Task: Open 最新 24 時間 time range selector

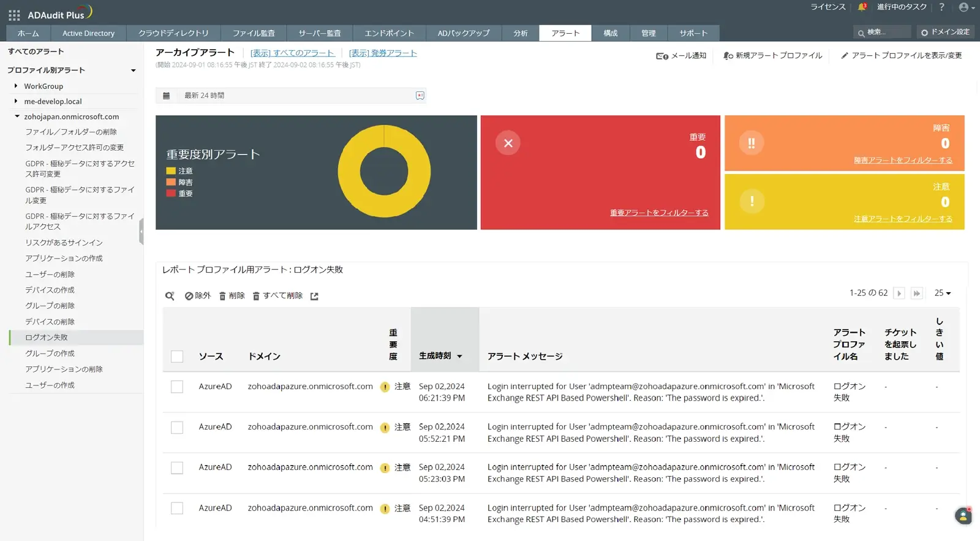Action: coord(291,96)
